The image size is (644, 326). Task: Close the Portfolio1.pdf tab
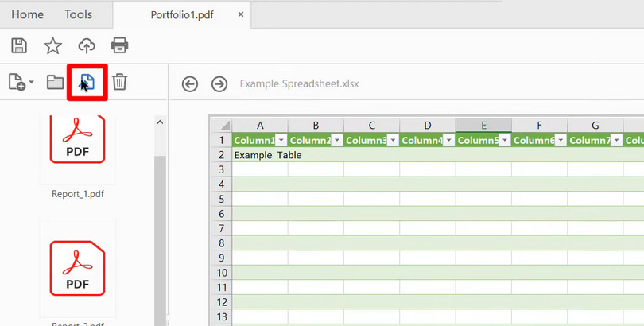[241, 14]
